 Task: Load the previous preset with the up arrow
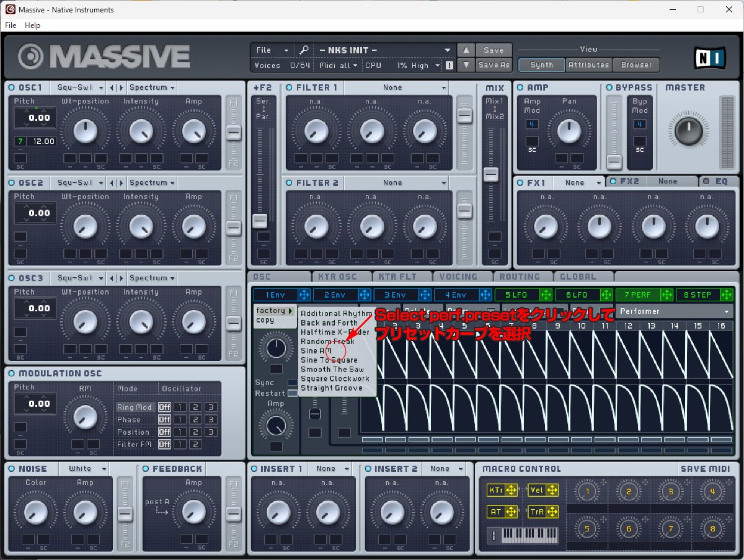point(466,50)
